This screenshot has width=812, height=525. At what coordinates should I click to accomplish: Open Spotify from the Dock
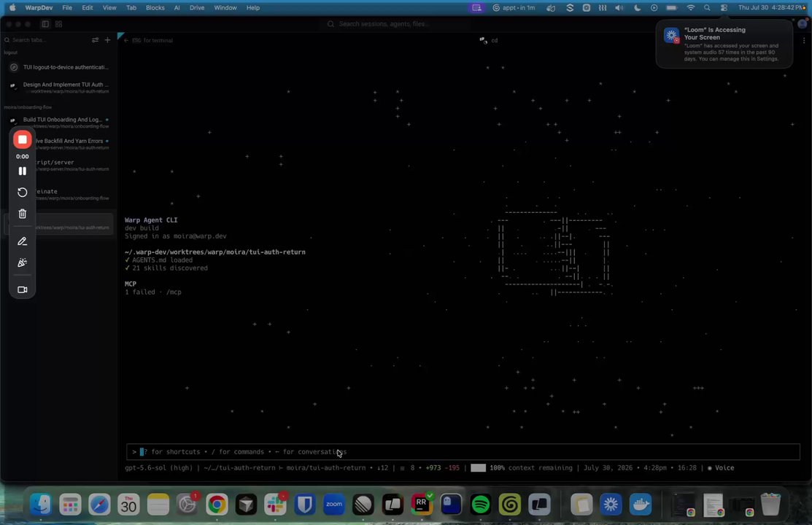[x=481, y=504]
